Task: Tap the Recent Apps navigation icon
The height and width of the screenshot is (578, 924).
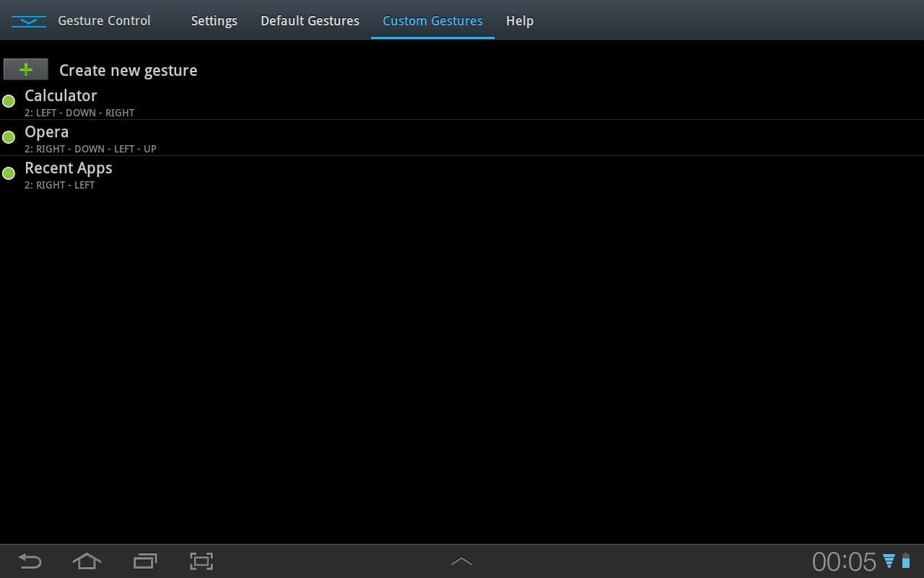Action: point(144,561)
